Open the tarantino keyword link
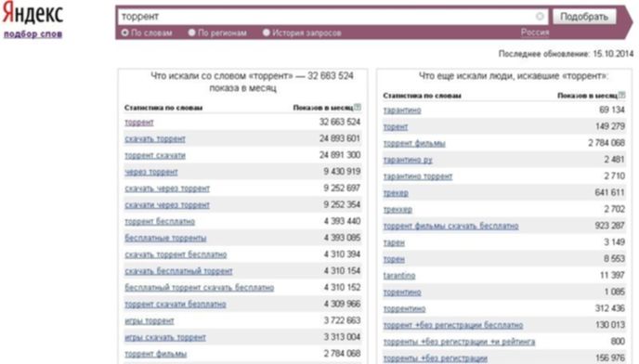The image size is (639, 364). tap(399, 276)
